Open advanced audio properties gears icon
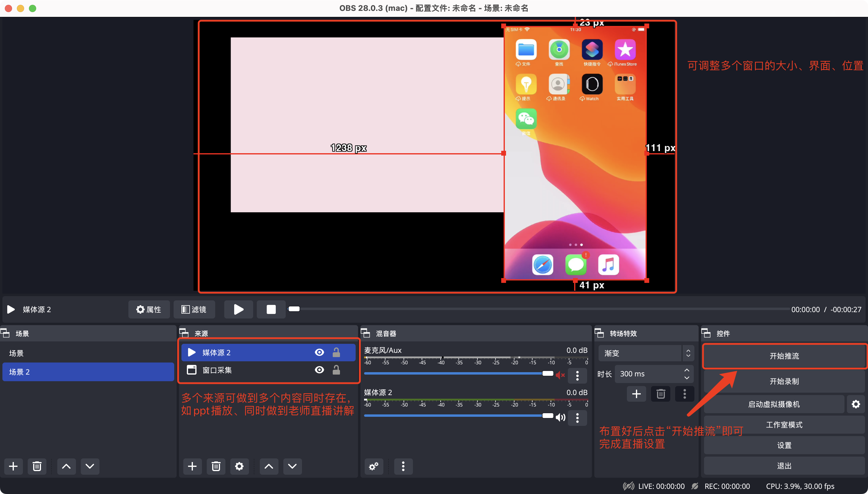 (x=374, y=466)
